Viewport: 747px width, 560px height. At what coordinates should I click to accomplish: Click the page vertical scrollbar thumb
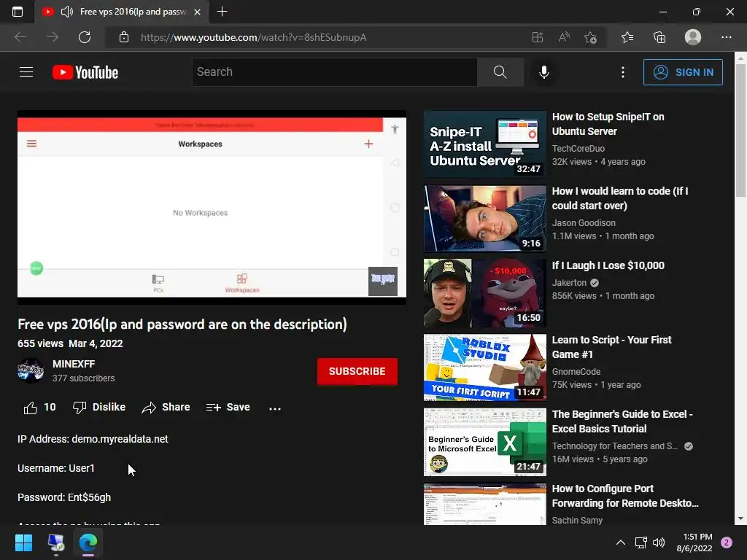[740, 130]
